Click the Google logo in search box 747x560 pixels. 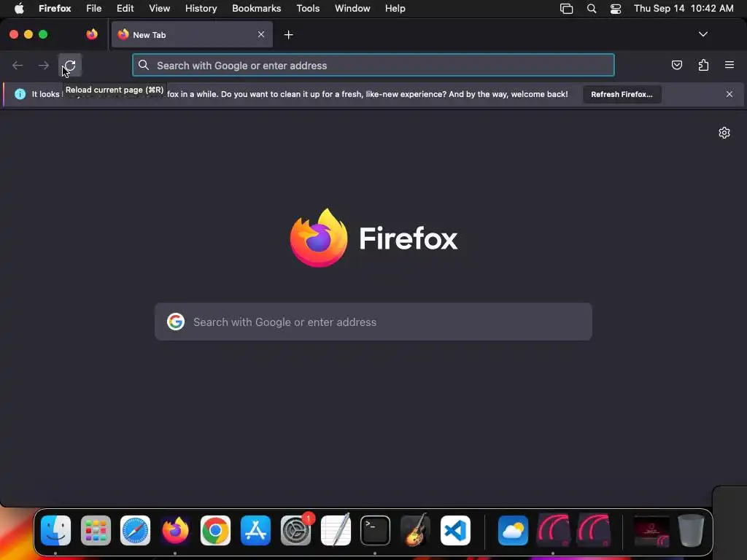tap(176, 322)
